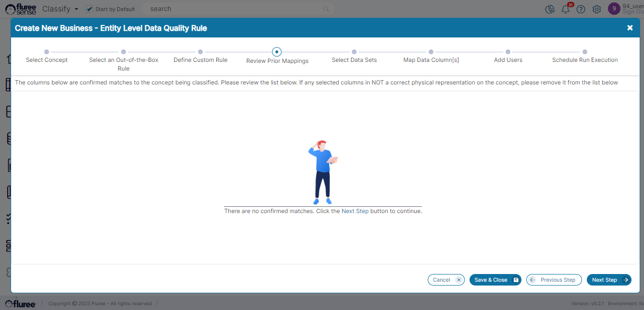
Task: Jump to Select an Out-of-the-Box Rule step
Action: pos(124,52)
